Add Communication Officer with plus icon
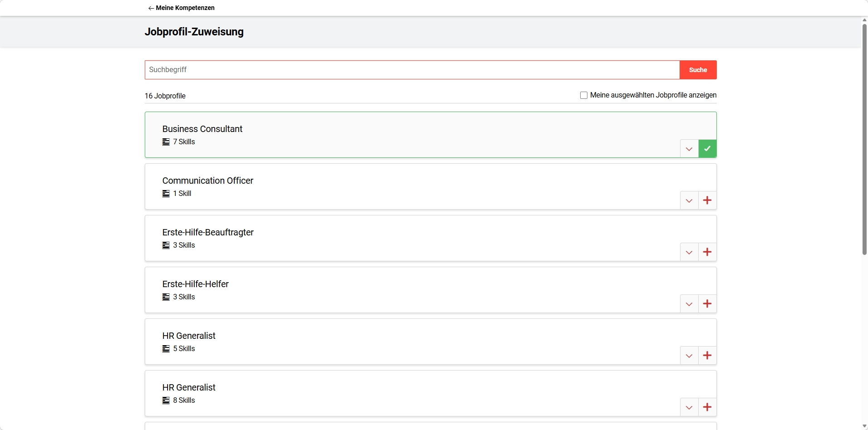 tap(707, 200)
